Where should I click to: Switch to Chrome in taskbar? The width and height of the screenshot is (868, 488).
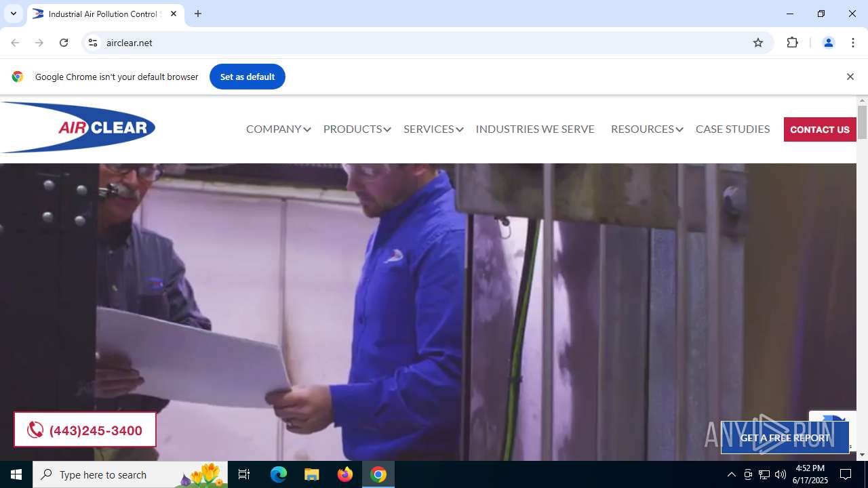(378, 474)
